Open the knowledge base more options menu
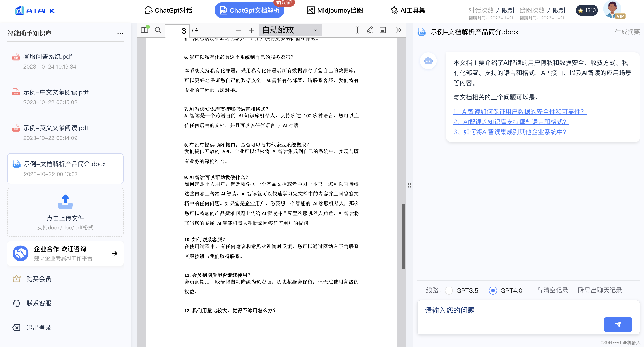The width and height of the screenshot is (644, 347). [120, 33]
